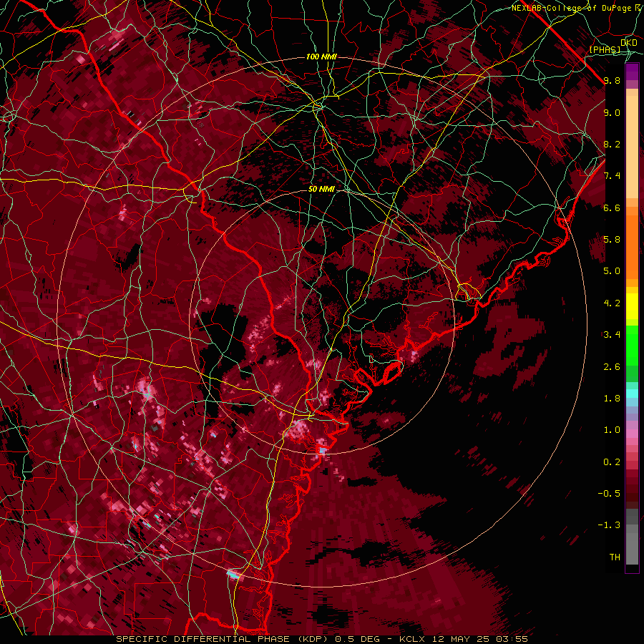
Task: Click the SPECIFIC DIFFERENTIAL PHASE (KDP) title text
Action: [223, 639]
